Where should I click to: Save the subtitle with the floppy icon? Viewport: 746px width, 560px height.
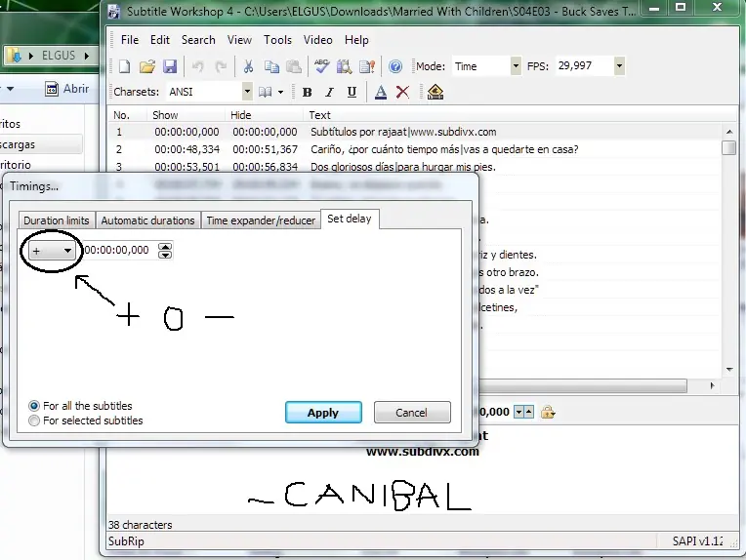click(170, 66)
